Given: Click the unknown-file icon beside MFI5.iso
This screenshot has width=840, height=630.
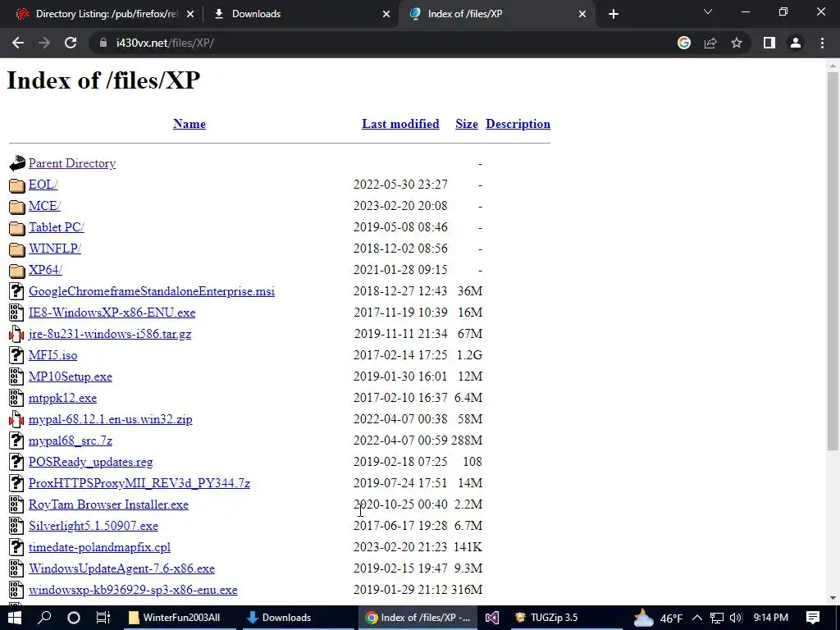Looking at the screenshot, I should [x=16, y=355].
